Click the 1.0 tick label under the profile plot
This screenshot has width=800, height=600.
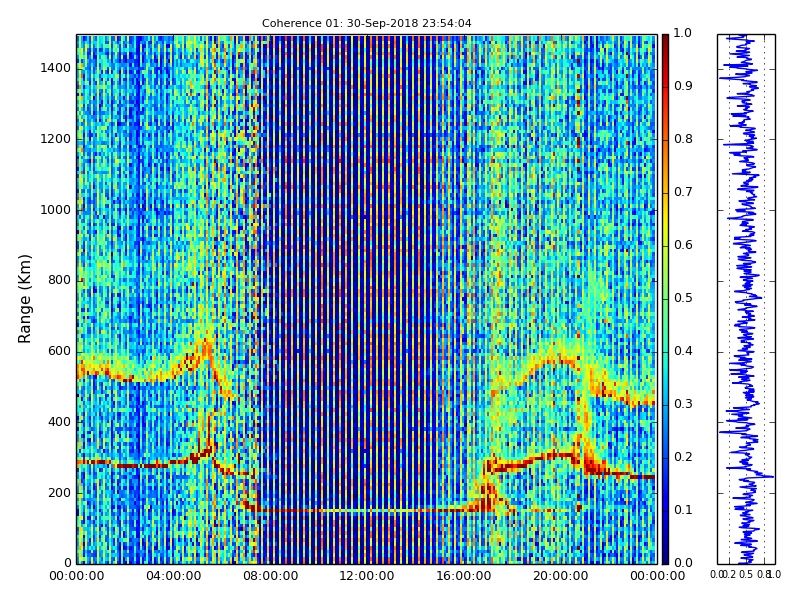tap(774, 574)
